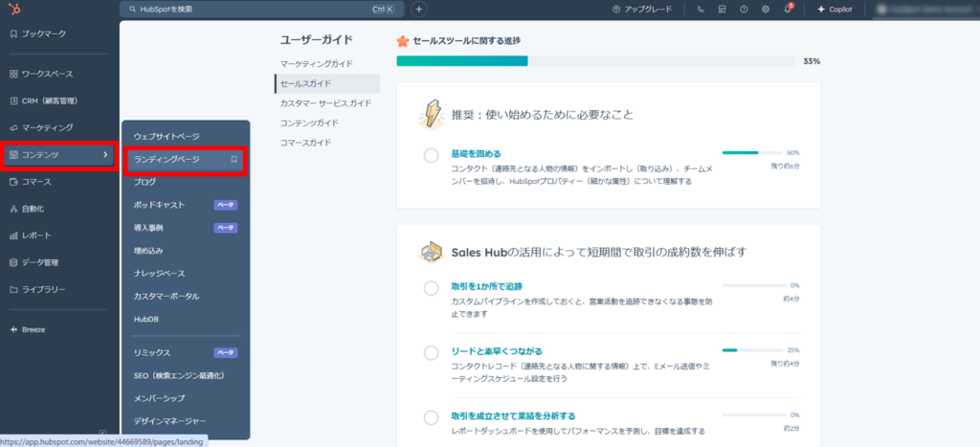The image size is (980, 447).
Task: Select HubDB in the submenu
Action: tap(145, 319)
